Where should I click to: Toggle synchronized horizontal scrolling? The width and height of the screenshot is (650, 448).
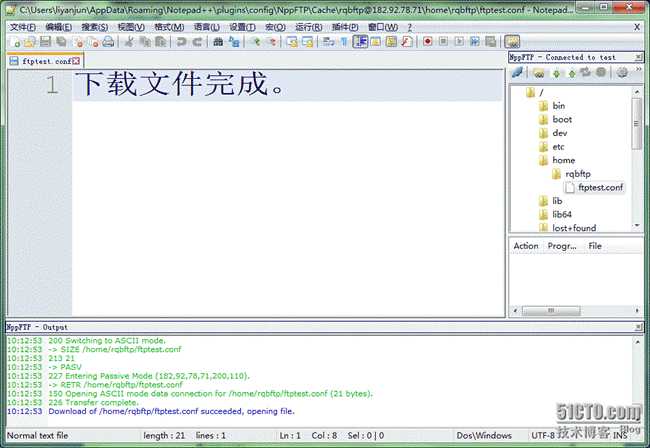click(308, 42)
